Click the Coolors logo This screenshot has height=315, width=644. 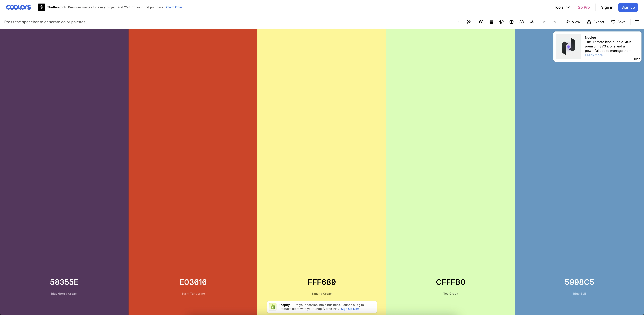click(18, 7)
